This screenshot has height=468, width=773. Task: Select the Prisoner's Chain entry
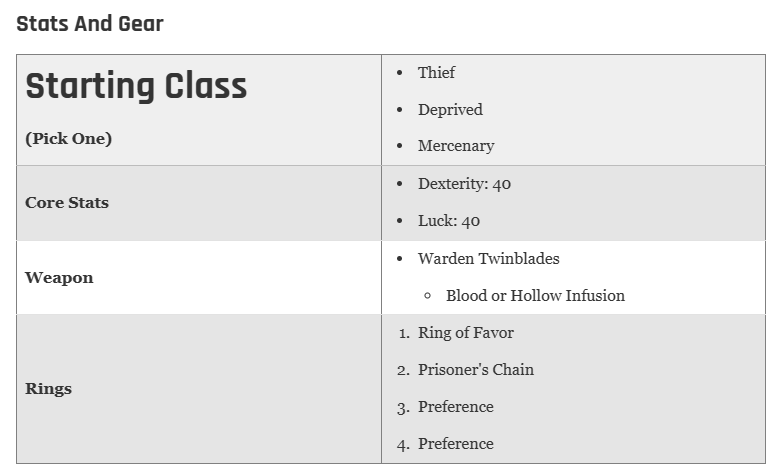476,370
